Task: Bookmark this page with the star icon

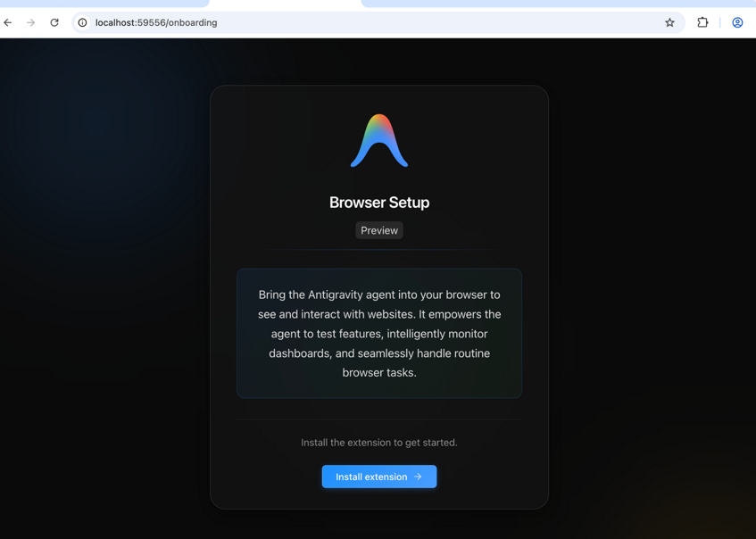Action: tap(669, 22)
